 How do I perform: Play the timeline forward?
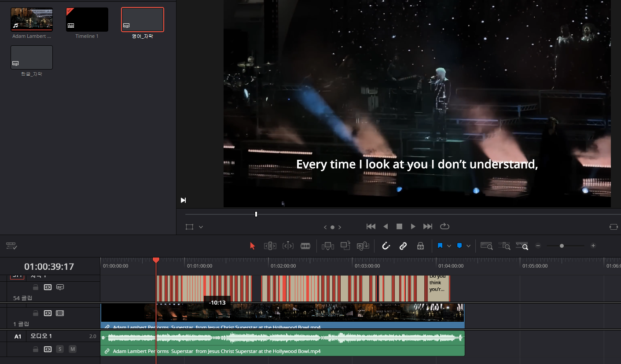413,226
